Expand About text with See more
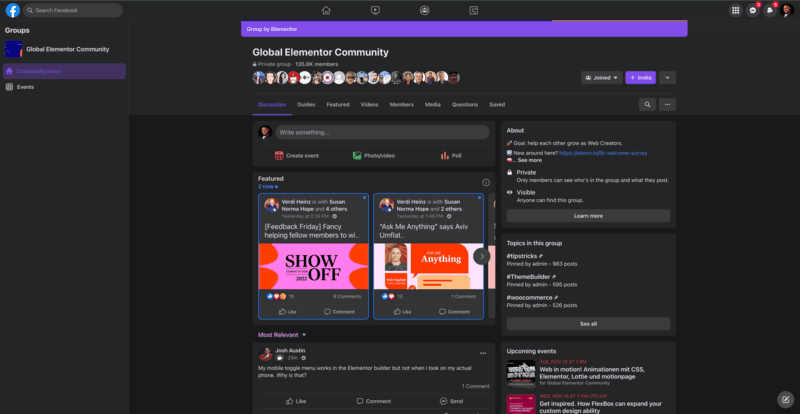The image size is (800, 414). click(530, 160)
